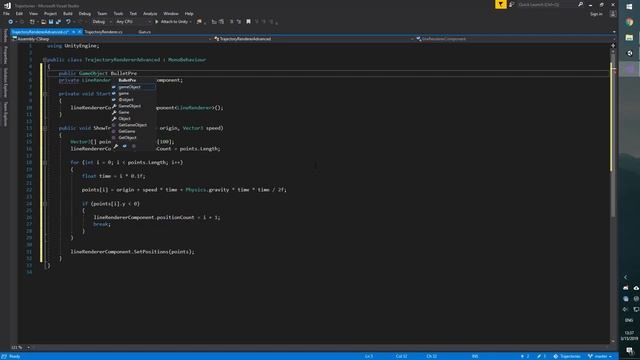
Task: Select gameObject in the IntelliSense list
Action: point(133,87)
